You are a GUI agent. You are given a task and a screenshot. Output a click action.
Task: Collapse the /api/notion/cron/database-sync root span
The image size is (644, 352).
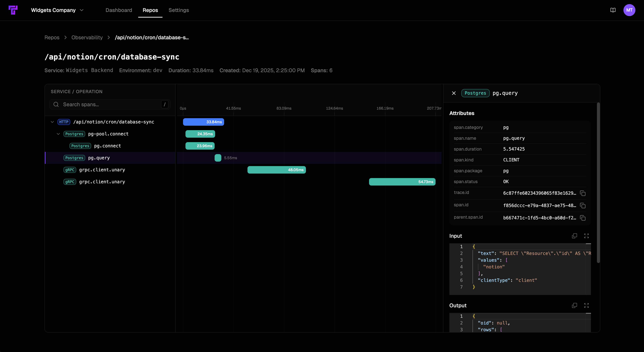pos(52,122)
